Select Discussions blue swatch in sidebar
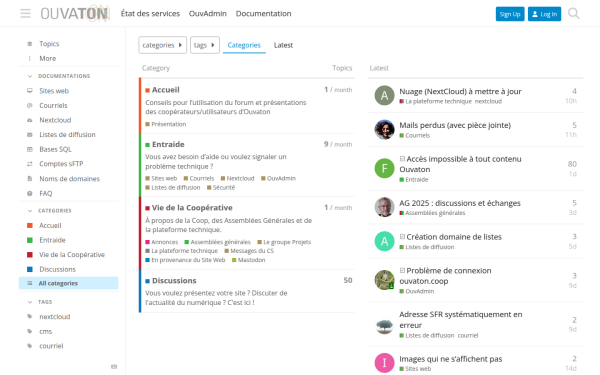This screenshot has height=375, width=600. [30, 269]
